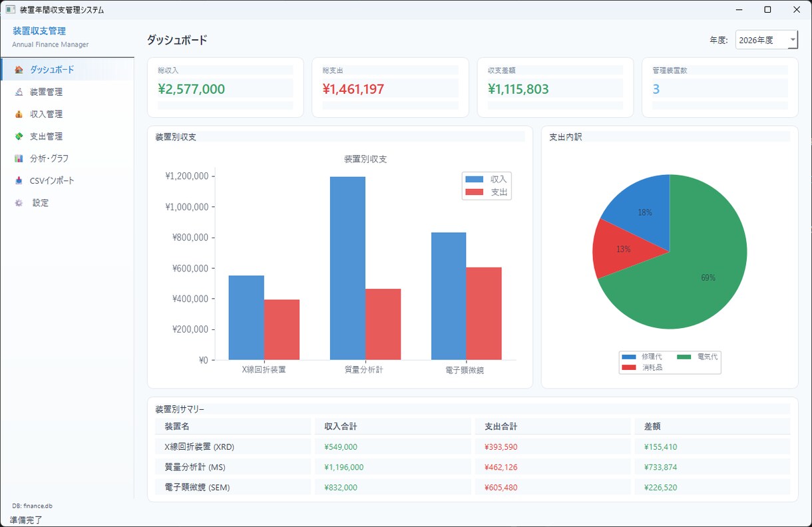Click the 準備完了 status bar text

coord(26,520)
